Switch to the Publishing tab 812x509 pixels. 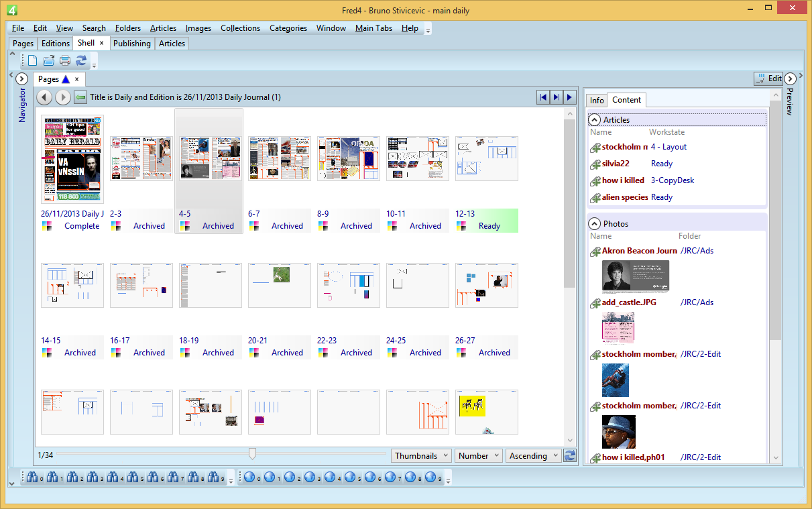point(131,44)
